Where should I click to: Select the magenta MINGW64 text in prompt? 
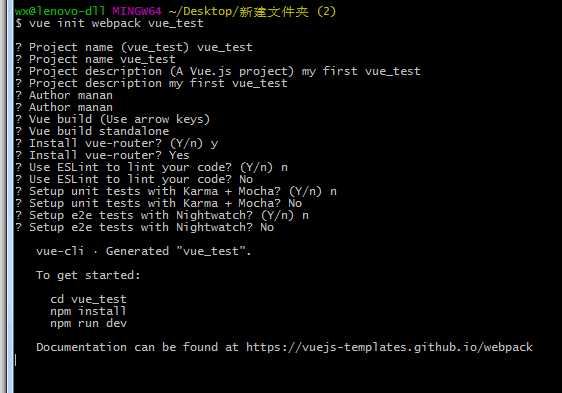tap(137, 11)
